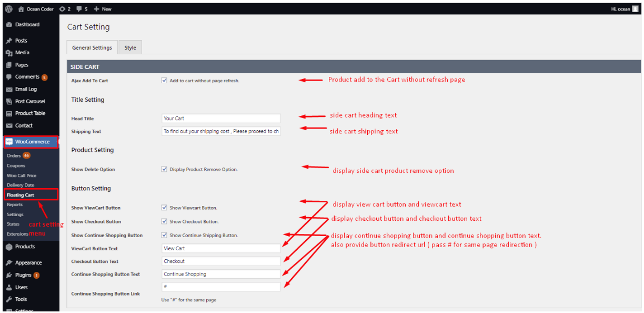Click the Dashboard gauge icon
The width and height of the screenshot is (644, 313).
[x=9, y=25]
